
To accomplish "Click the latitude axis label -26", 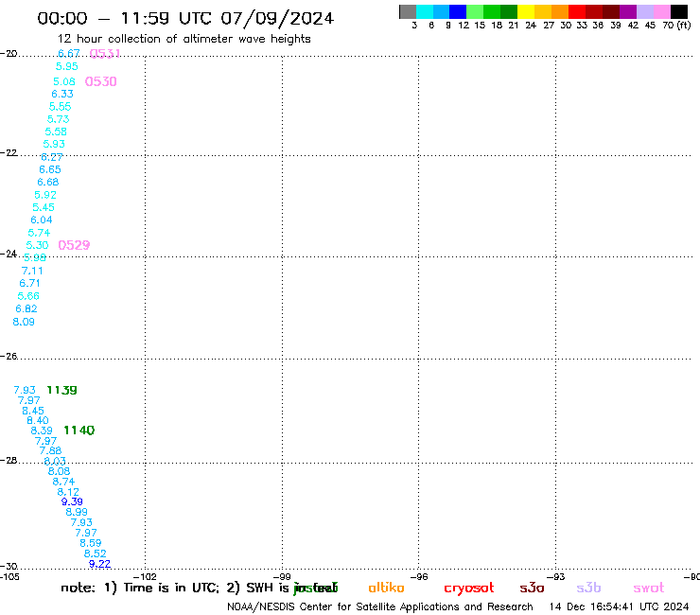I will [9, 356].
